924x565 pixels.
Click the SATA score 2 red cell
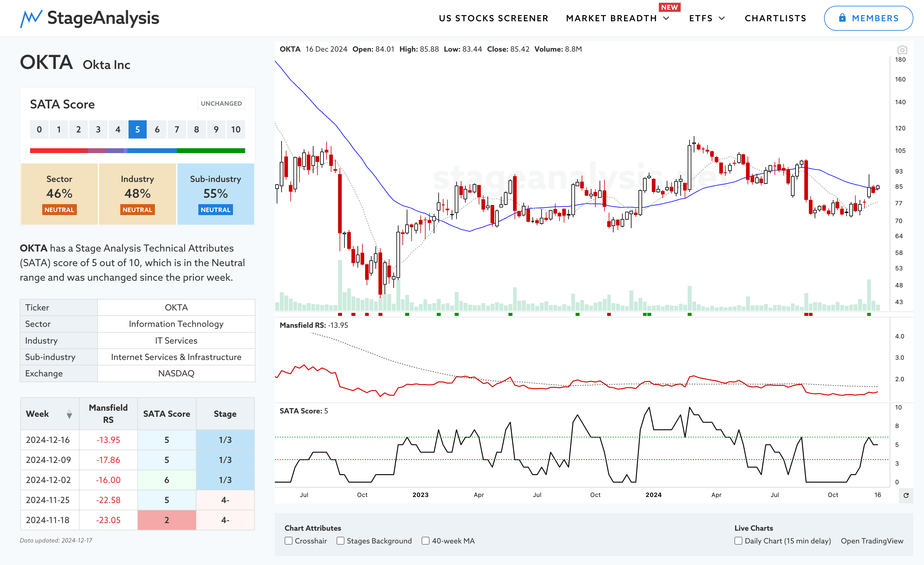click(x=167, y=520)
